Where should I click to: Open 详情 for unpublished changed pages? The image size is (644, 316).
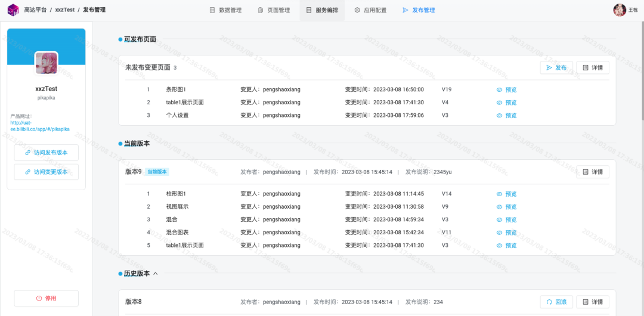pos(593,68)
